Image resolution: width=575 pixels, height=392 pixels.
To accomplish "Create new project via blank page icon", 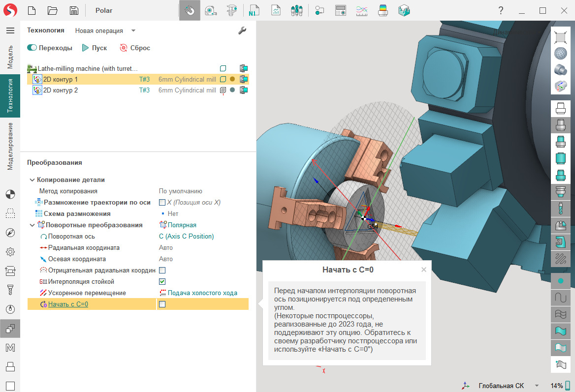I will click(x=32, y=10).
